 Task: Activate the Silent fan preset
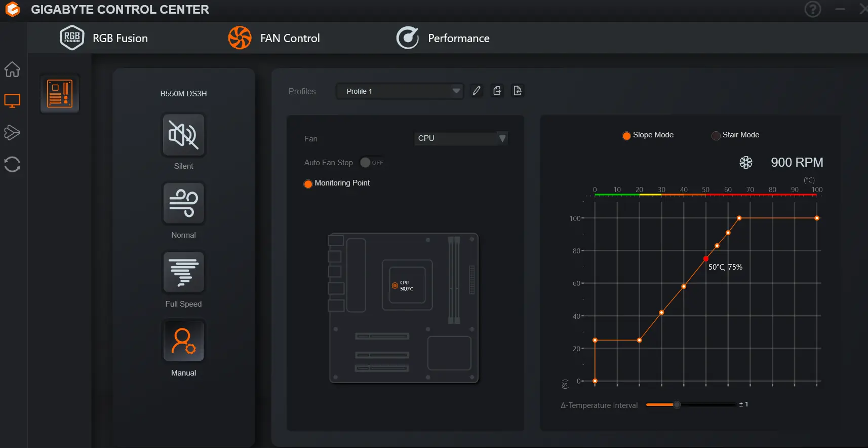point(183,135)
